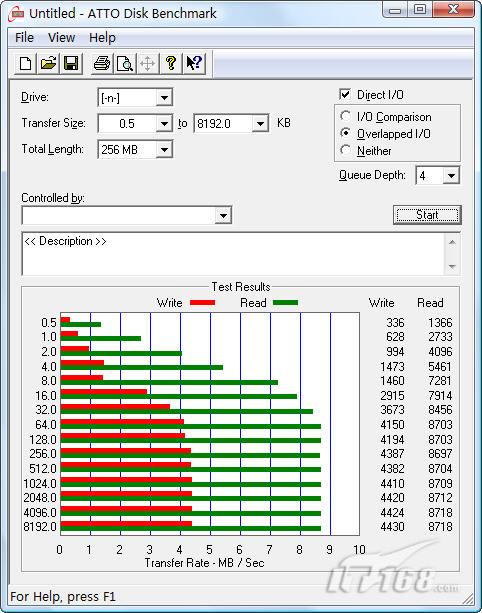
Task: Click the New document toolbar icon
Action: (25, 63)
